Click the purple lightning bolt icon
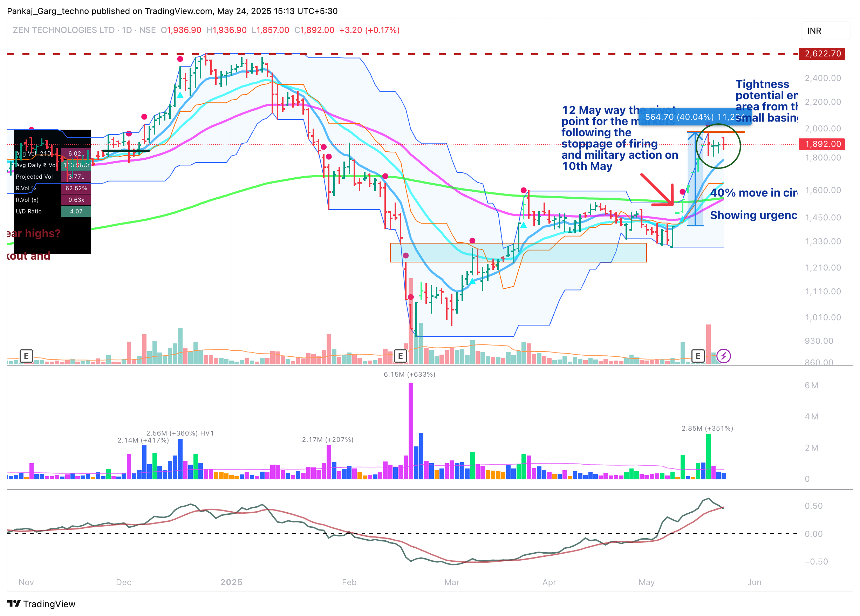 pos(723,356)
